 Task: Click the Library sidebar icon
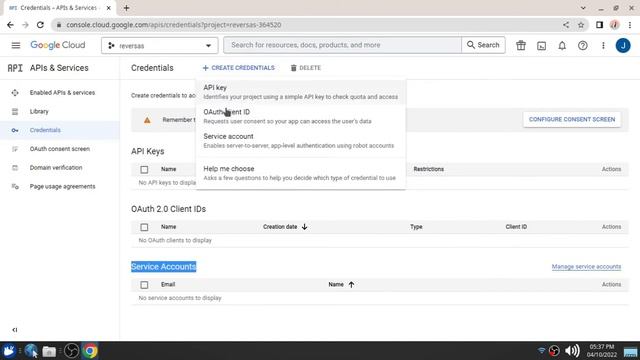click(x=15, y=111)
